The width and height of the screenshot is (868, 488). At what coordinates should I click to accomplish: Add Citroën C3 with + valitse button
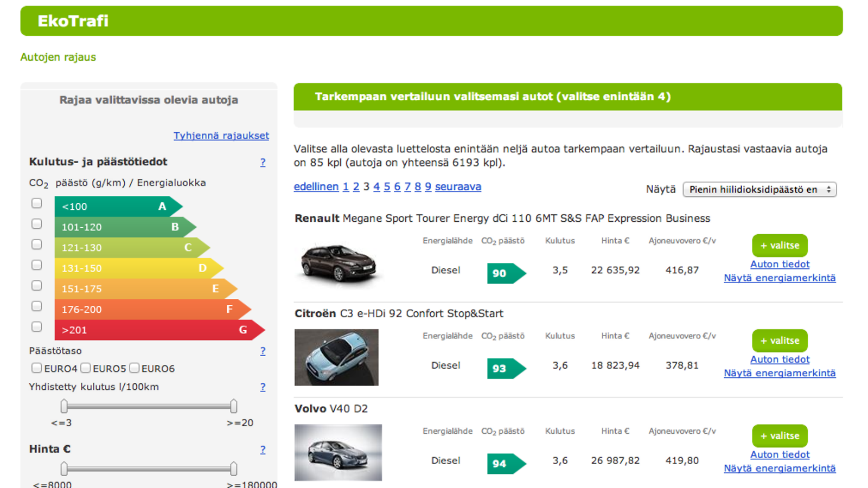tap(780, 341)
